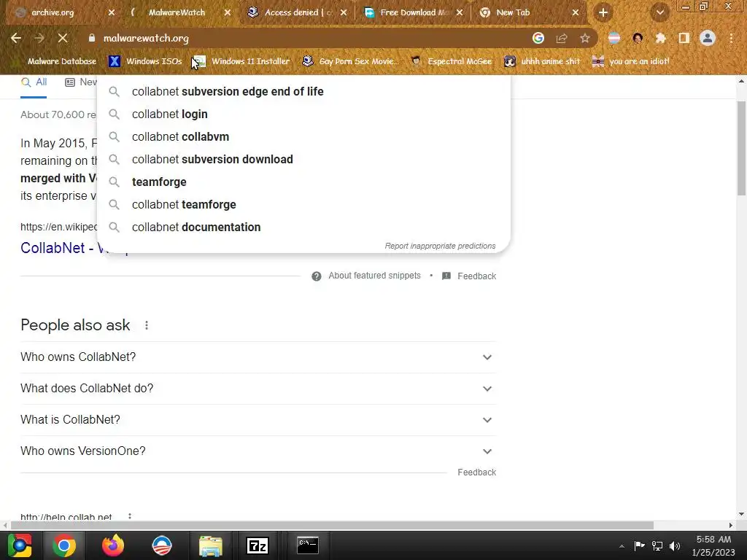Choose suggestion 'collabnet documentation'
The width and height of the screenshot is (747, 560).
(x=303, y=227)
